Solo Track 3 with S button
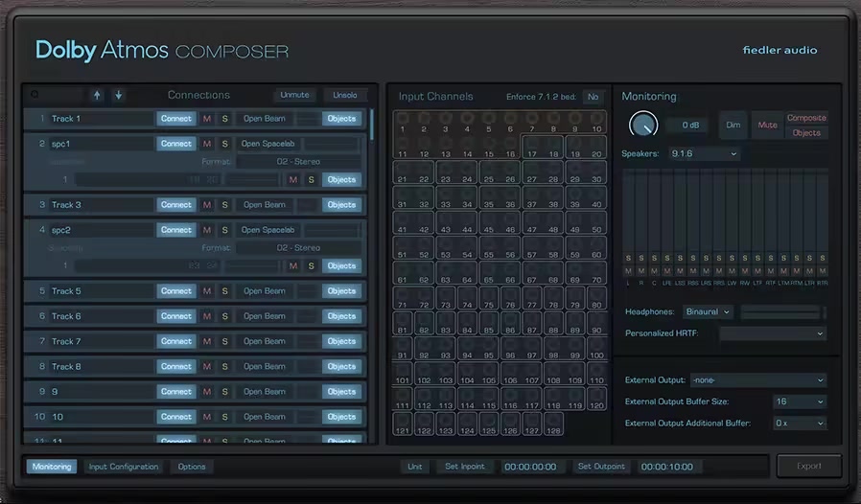Screen dimensions: 861x504 click(225, 205)
